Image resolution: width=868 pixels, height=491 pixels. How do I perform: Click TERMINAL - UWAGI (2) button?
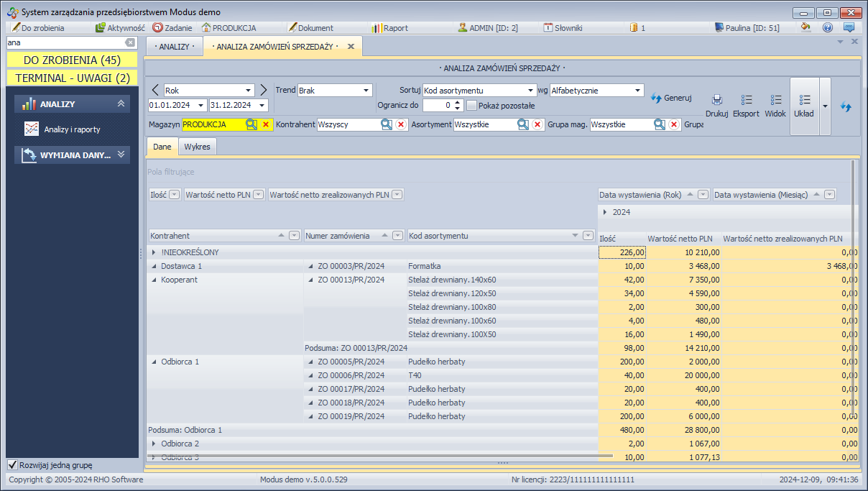[x=72, y=78]
